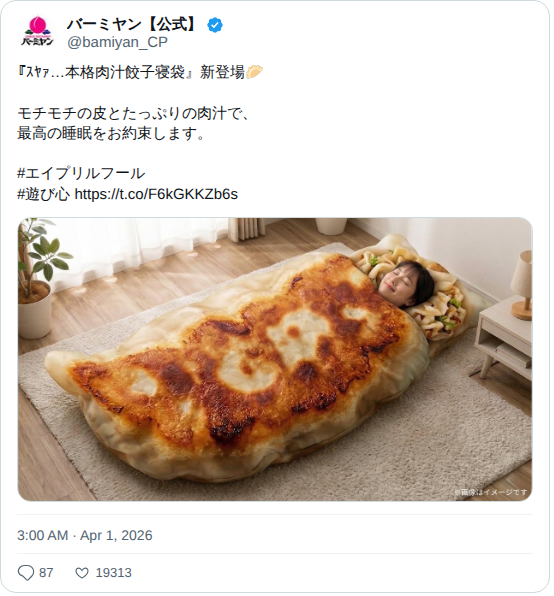This screenshot has width=554, height=596.
Task: Click the ※画像はイメージです caption in photo
Action: coord(491,492)
